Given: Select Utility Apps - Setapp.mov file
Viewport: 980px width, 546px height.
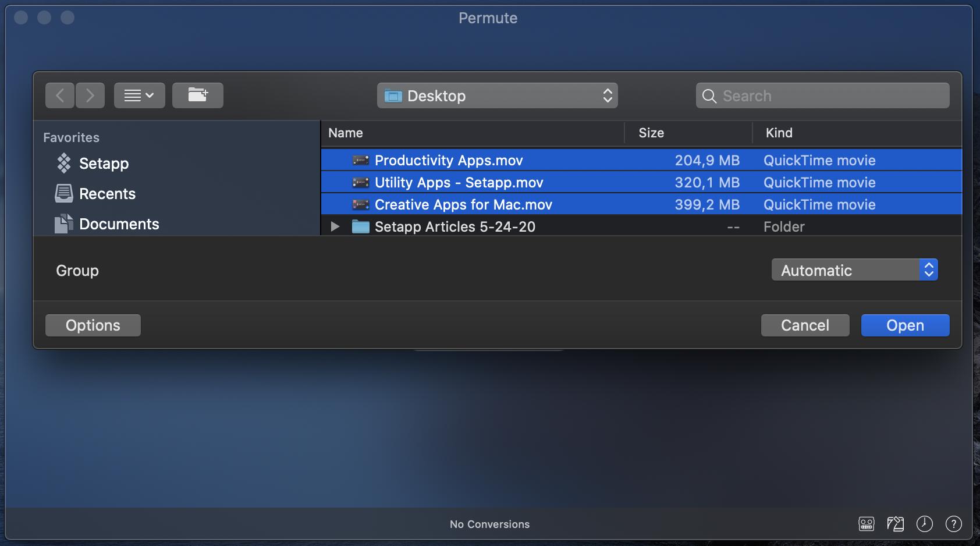Looking at the screenshot, I should click(641, 182).
